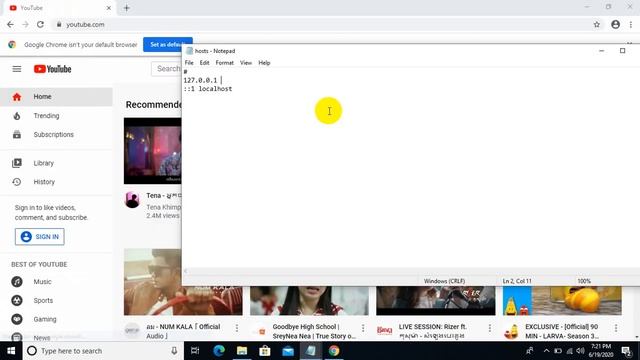The height and width of the screenshot is (360, 640).
Task: Bookmark this page with the star
Action: tap(597, 24)
